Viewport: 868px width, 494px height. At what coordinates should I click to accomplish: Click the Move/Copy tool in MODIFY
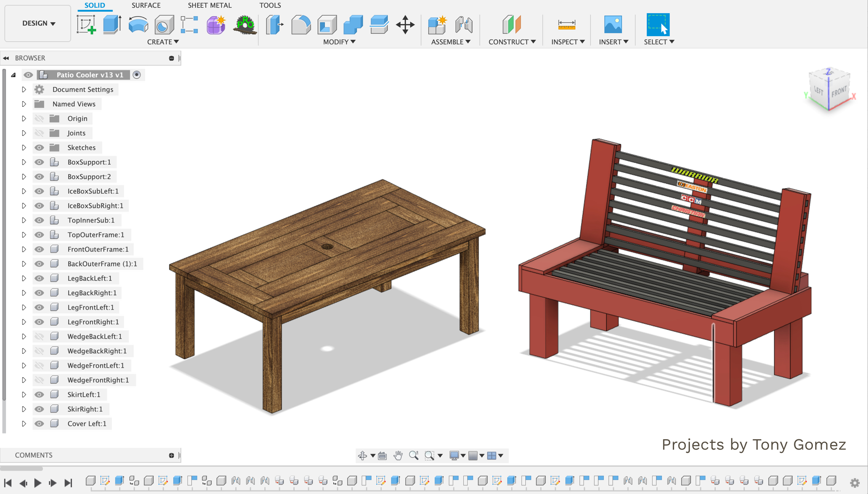click(406, 24)
